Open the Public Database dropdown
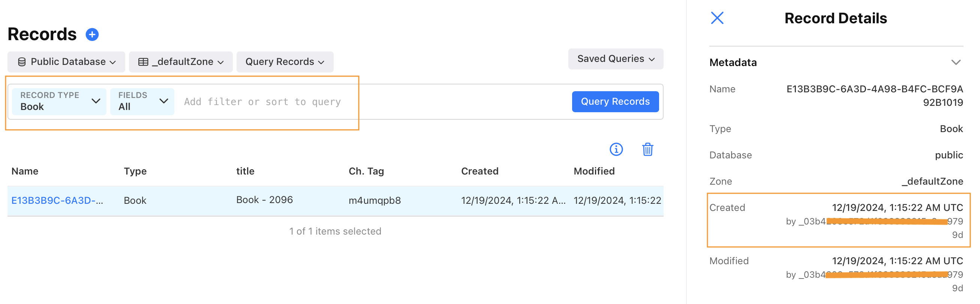Viewport: 980px width, 304px height. [x=67, y=62]
